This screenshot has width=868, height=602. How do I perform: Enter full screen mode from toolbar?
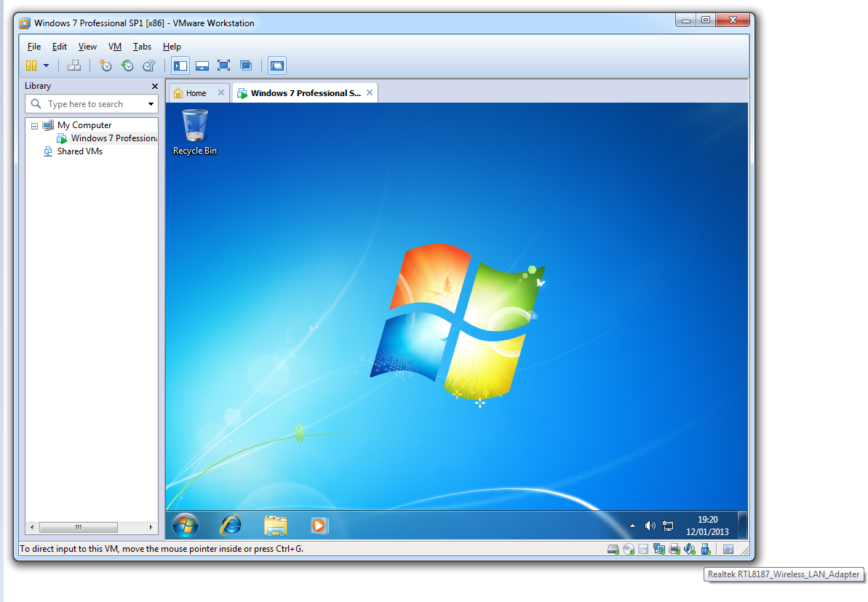[x=224, y=66]
